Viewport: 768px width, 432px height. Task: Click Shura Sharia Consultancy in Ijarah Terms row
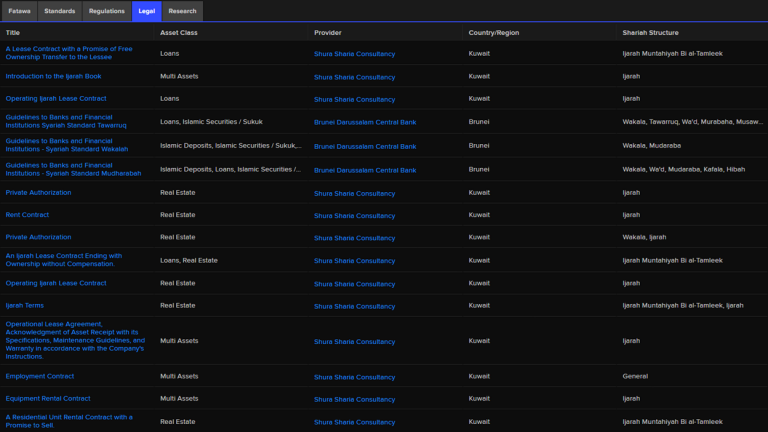(355, 306)
